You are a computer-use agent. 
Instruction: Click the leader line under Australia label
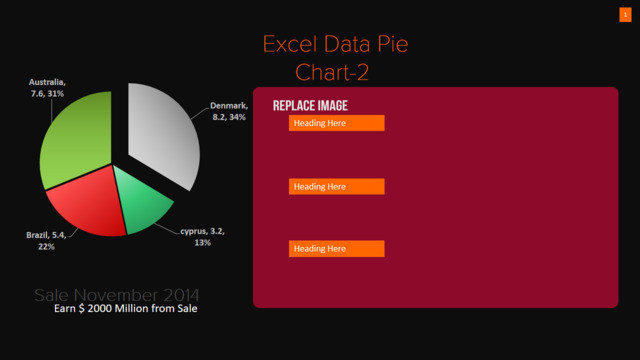(x=51, y=111)
